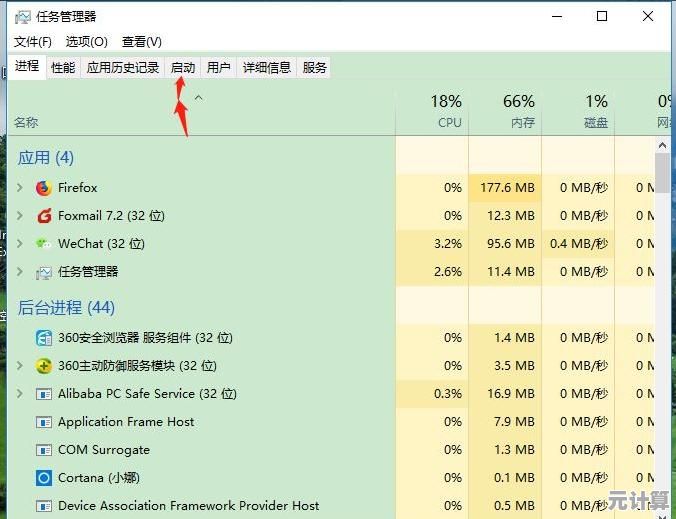Click the 360主动防御服务模块 icon
676x519 pixels.
tap(43, 366)
